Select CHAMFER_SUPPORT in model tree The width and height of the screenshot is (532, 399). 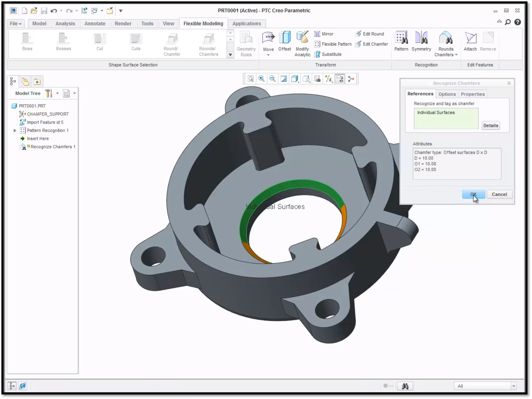(x=44, y=114)
